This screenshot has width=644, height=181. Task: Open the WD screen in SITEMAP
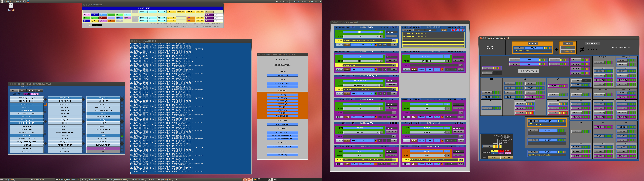87,21
